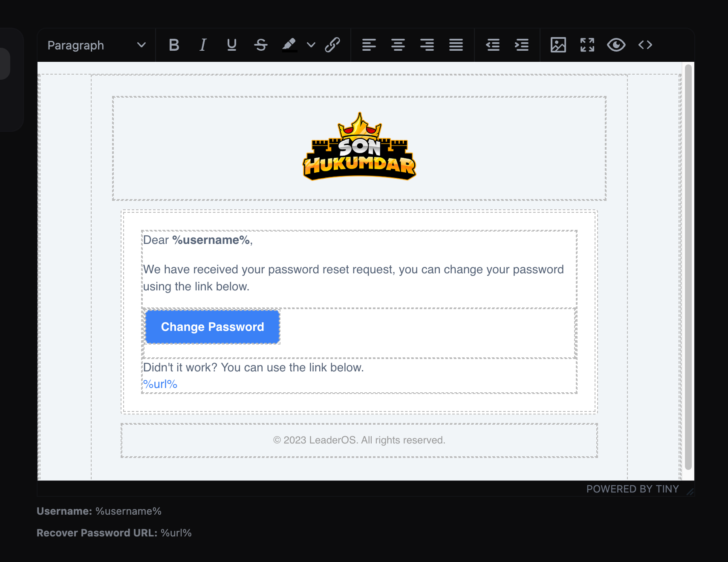Apply the highlight text color

coord(289,45)
